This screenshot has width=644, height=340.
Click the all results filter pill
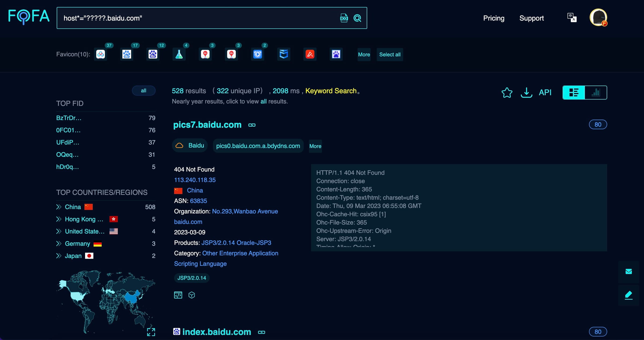[x=144, y=90]
